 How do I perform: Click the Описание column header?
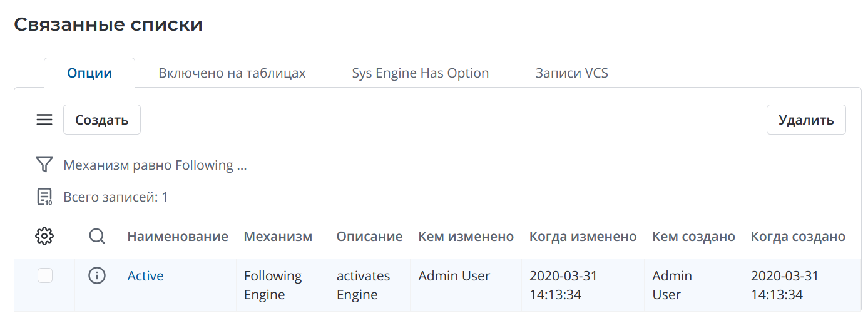click(369, 237)
